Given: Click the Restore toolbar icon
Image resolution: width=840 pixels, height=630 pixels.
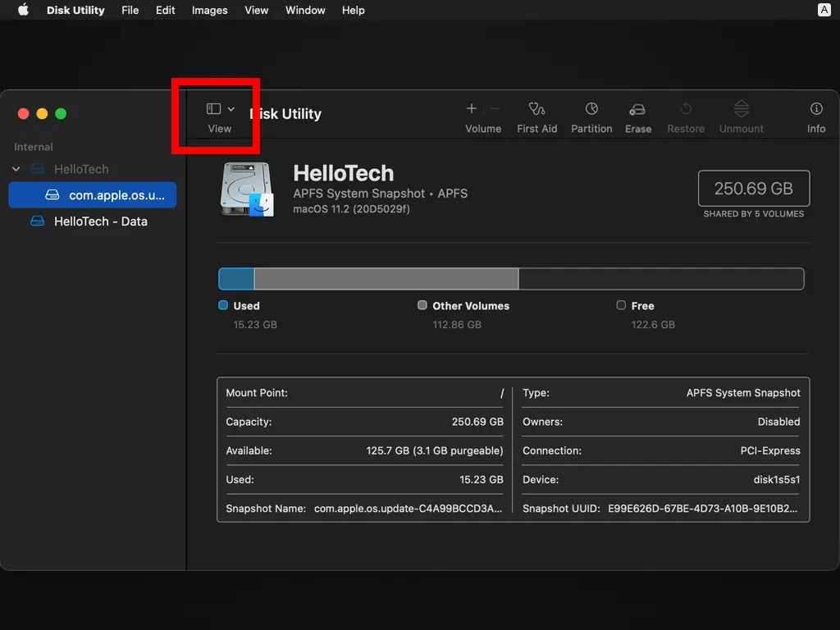Looking at the screenshot, I should (686, 109).
